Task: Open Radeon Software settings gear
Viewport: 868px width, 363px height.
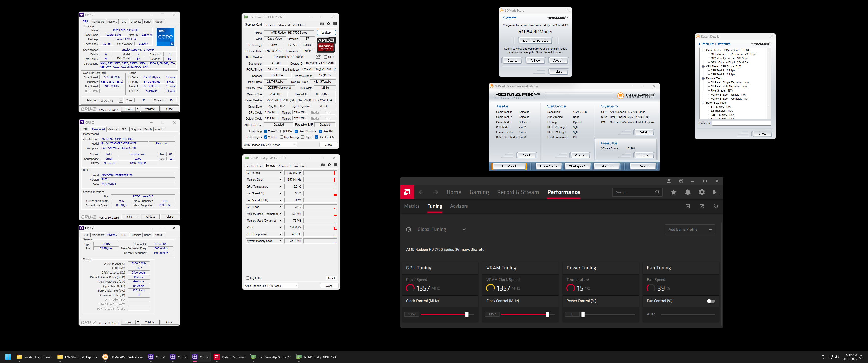Action: [702, 192]
